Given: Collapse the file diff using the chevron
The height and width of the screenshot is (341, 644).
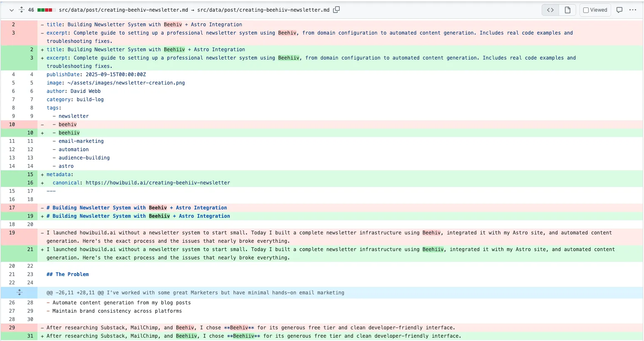Looking at the screenshot, I should pos(11,10).
